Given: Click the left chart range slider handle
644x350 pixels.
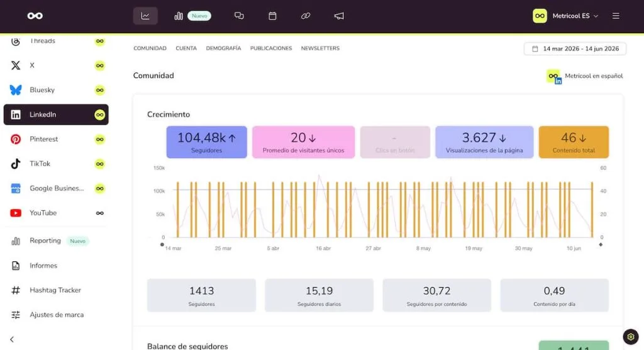Looking at the screenshot, I should (x=162, y=244).
